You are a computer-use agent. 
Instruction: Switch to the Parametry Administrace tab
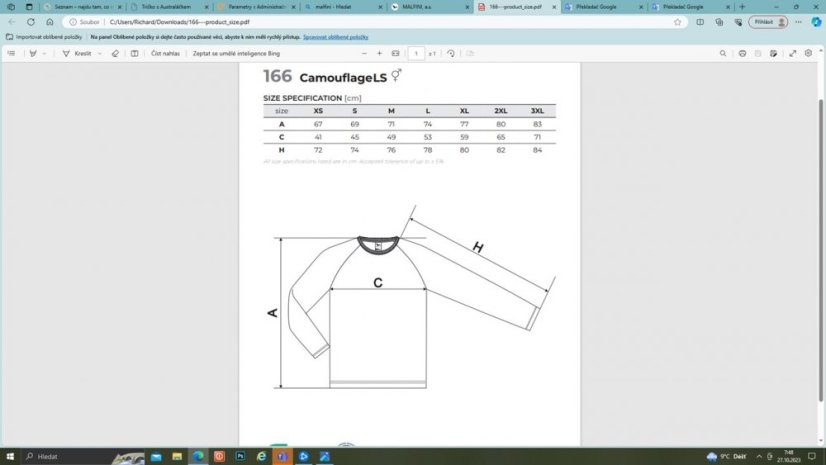pos(255,7)
